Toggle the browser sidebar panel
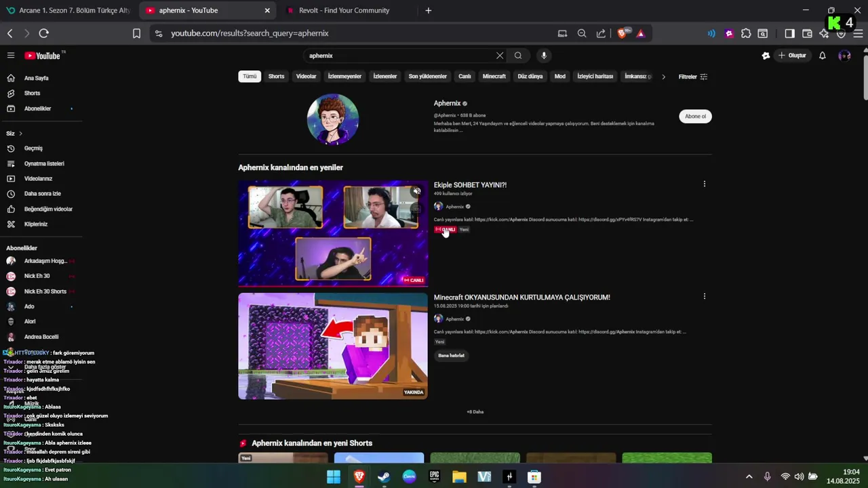Screen dimensions: 868x488 (789, 33)
